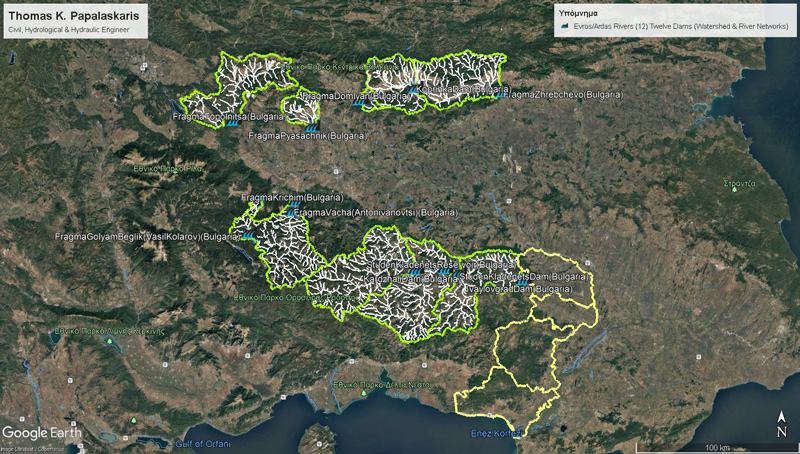800x454 pixels.
Task: Select the Fragma Vacha (Antonivanovtsi) dam icon
Action: coord(291,213)
